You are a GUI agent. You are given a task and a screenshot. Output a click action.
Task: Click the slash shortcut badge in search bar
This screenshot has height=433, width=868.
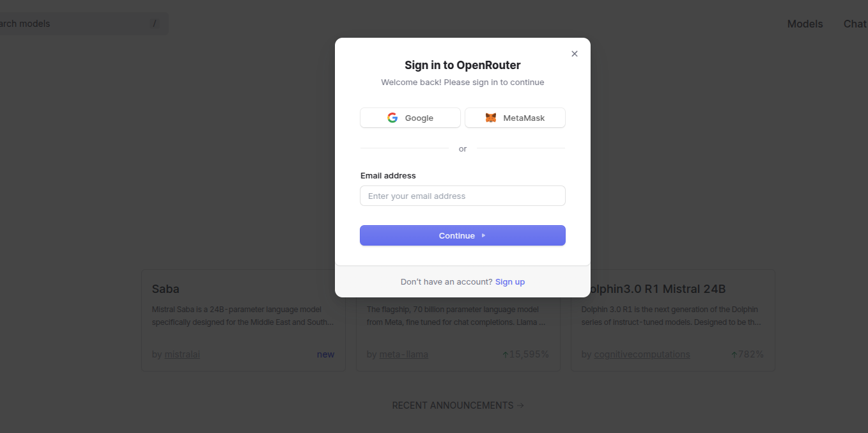[154, 23]
